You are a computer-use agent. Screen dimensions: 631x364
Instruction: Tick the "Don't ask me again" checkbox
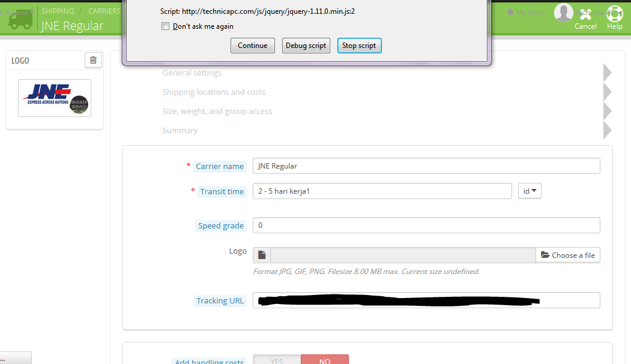pyautogui.click(x=165, y=26)
